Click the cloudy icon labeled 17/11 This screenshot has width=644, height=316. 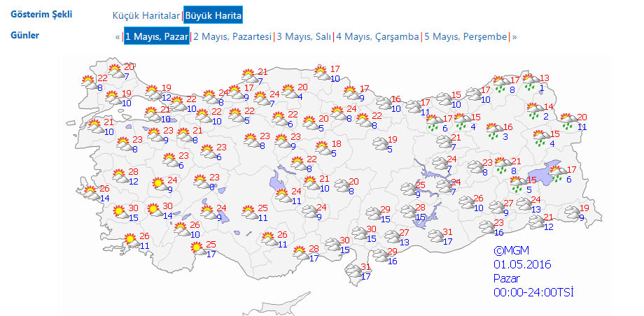point(414,107)
